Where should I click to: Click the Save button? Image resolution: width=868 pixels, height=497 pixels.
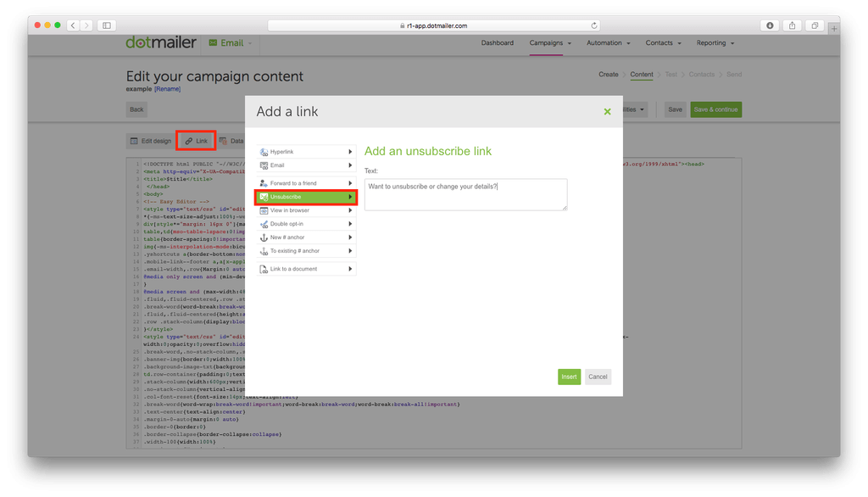click(x=675, y=109)
